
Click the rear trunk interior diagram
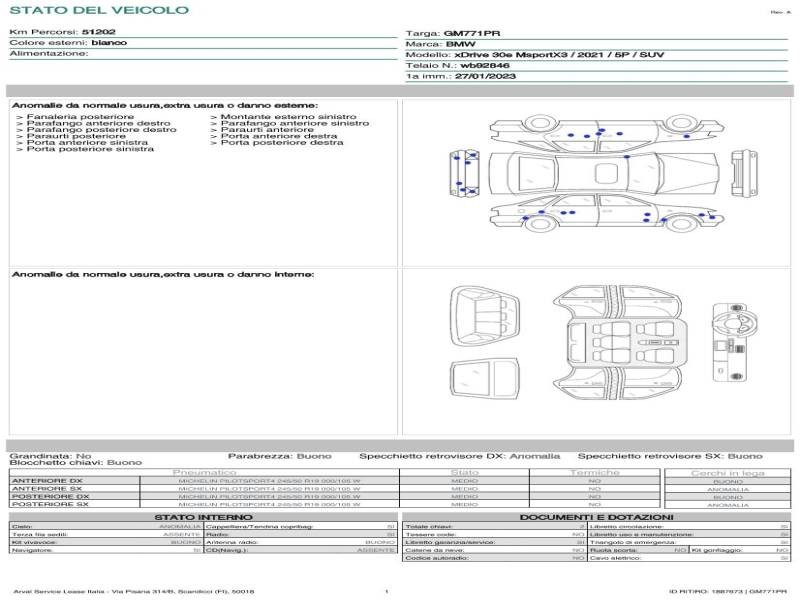click(485, 316)
